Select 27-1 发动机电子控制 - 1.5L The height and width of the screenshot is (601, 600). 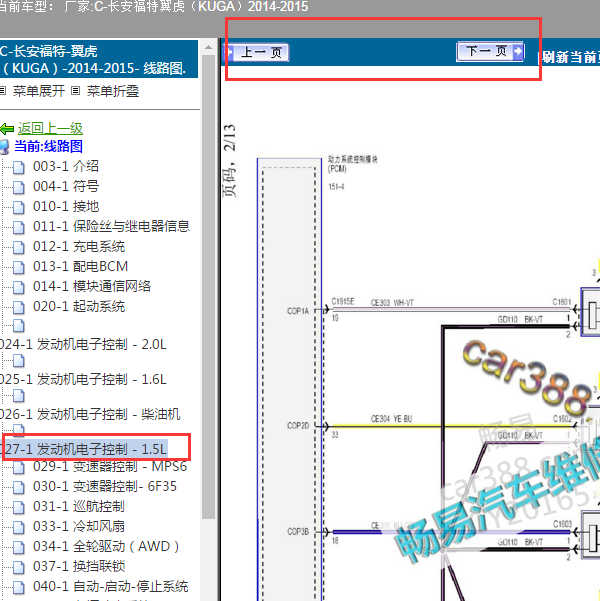[x=86, y=449]
